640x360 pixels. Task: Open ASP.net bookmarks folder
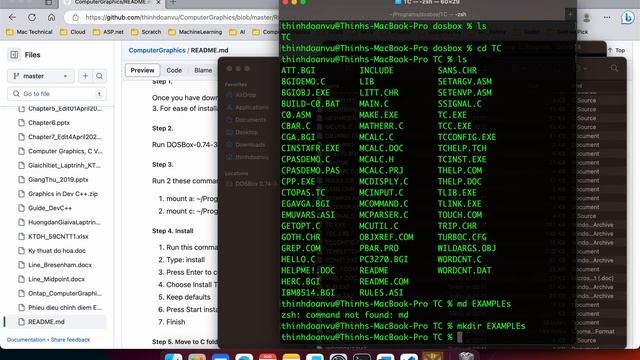pyautogui.click(x=108, y=32)
